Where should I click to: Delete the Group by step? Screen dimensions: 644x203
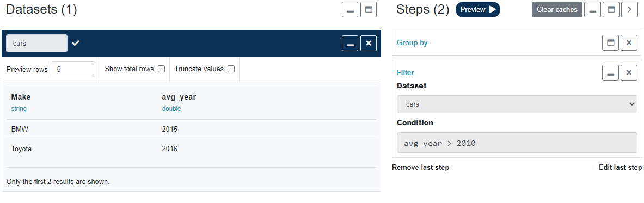[629, 43]
